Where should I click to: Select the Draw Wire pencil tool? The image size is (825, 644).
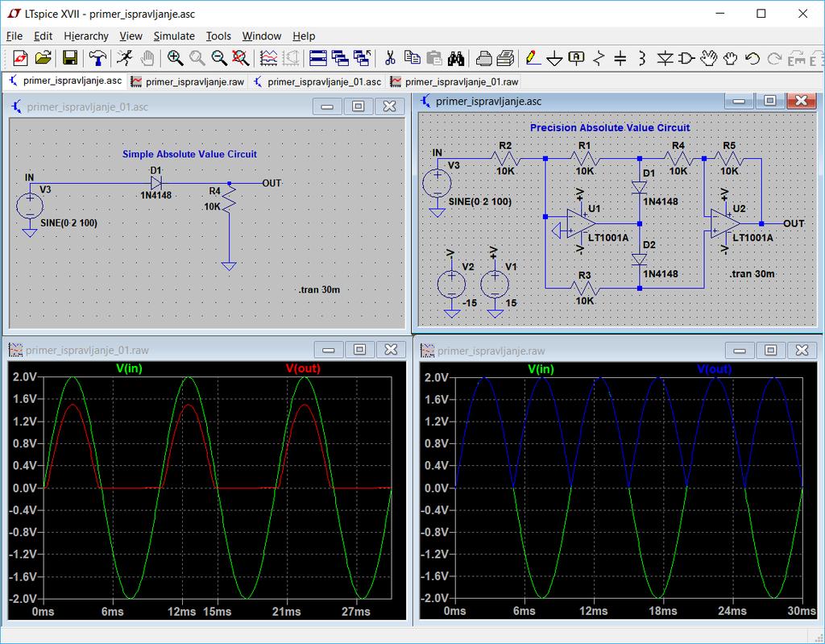tap(533, 58)
